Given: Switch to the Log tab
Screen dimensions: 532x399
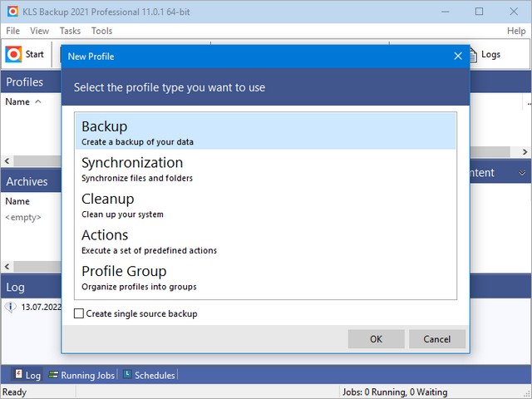Looking at the screenshot, I should click(26, 376).
